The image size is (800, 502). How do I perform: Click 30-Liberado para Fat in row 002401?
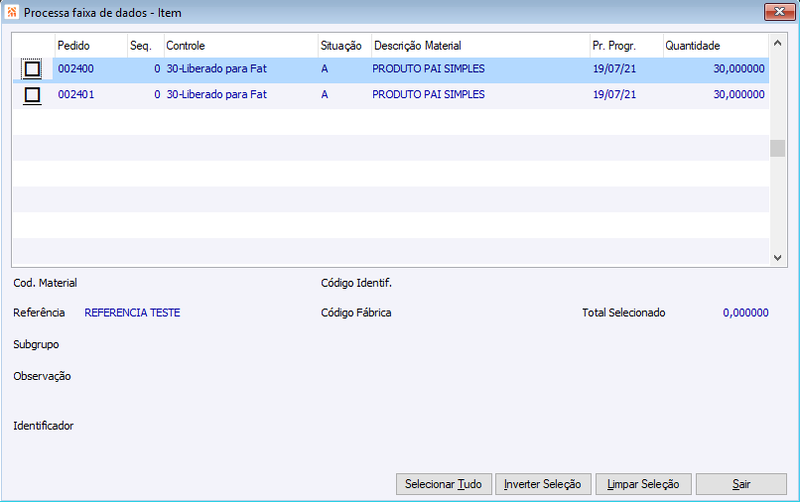[217, 95]
